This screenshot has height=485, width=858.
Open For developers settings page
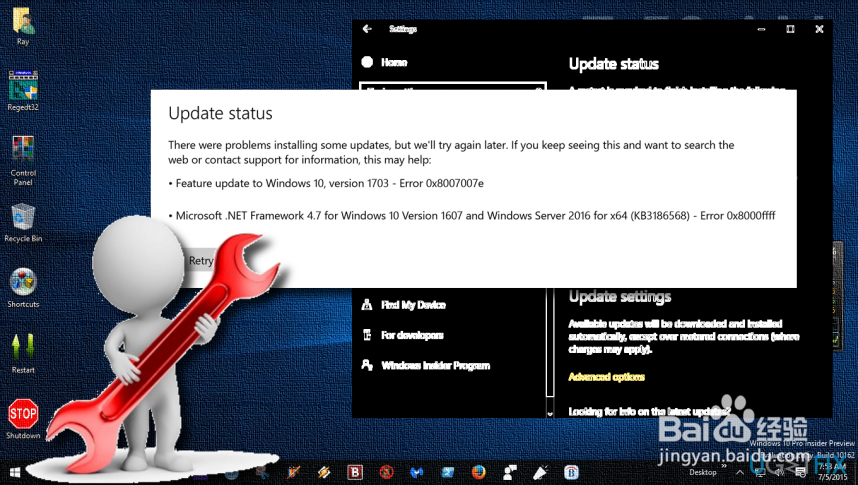pyautogui.click(x=402, y=335)
